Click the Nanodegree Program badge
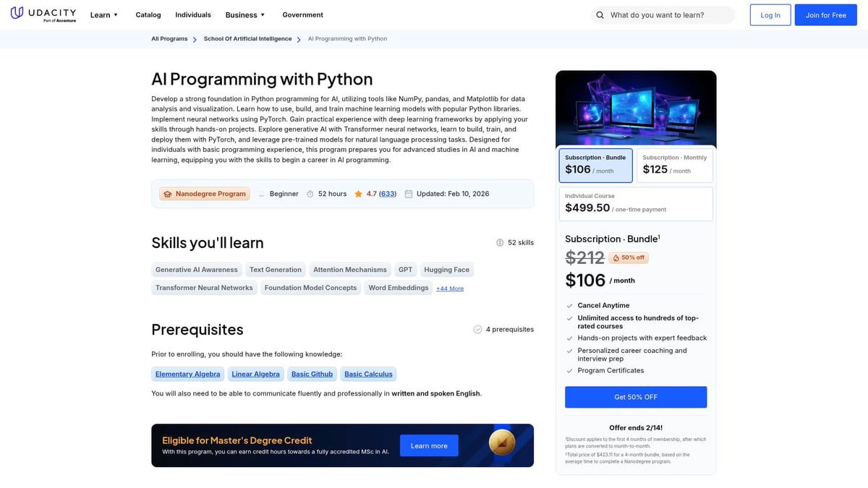 point(204,194)
